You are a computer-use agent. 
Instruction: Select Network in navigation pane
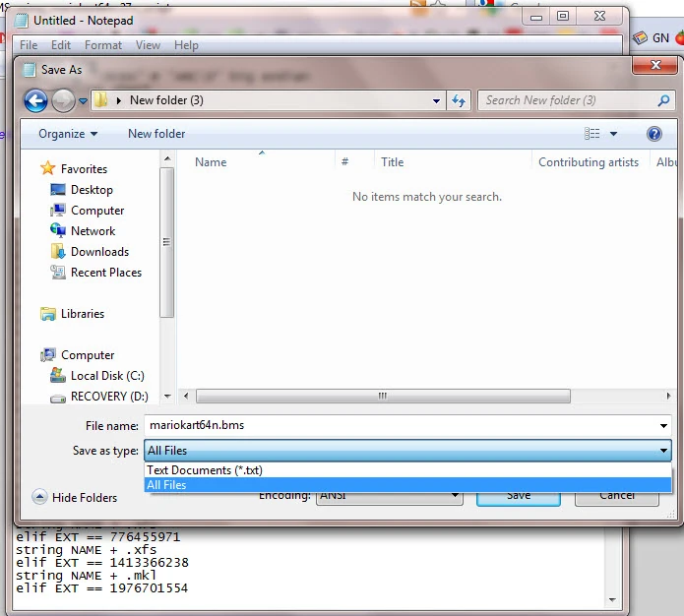(x=93, y=231)
